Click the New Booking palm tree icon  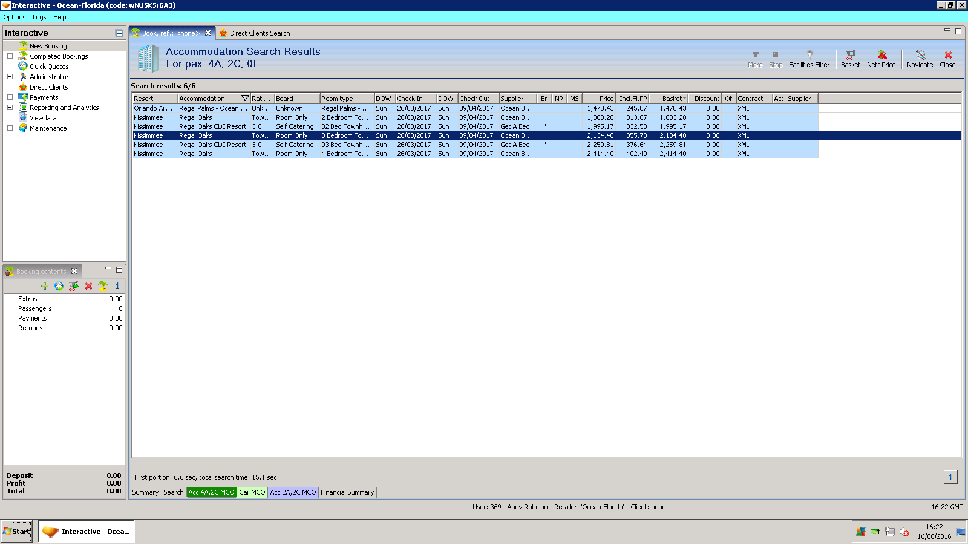[x=23, y=45]
